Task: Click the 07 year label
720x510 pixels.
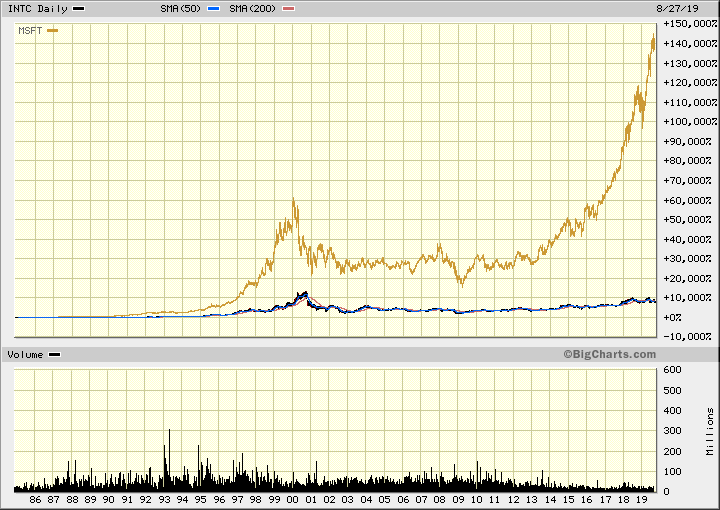Action: [x=421, y=500]
